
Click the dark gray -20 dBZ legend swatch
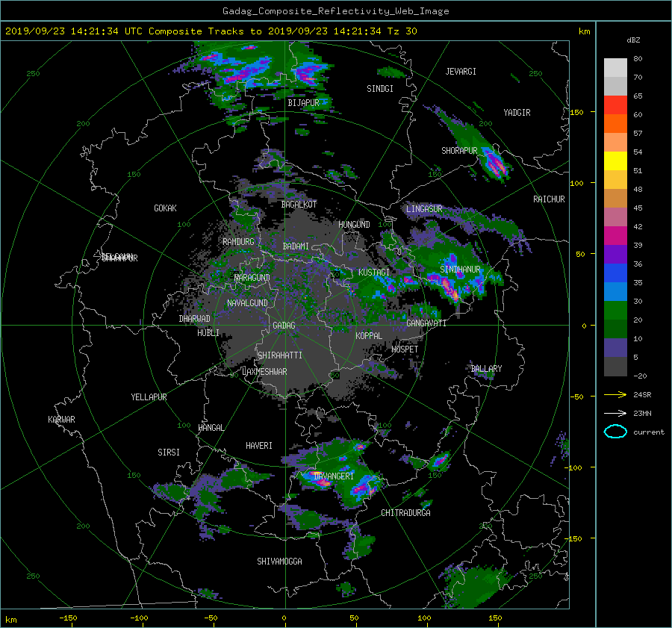click(x=615, y=367)
